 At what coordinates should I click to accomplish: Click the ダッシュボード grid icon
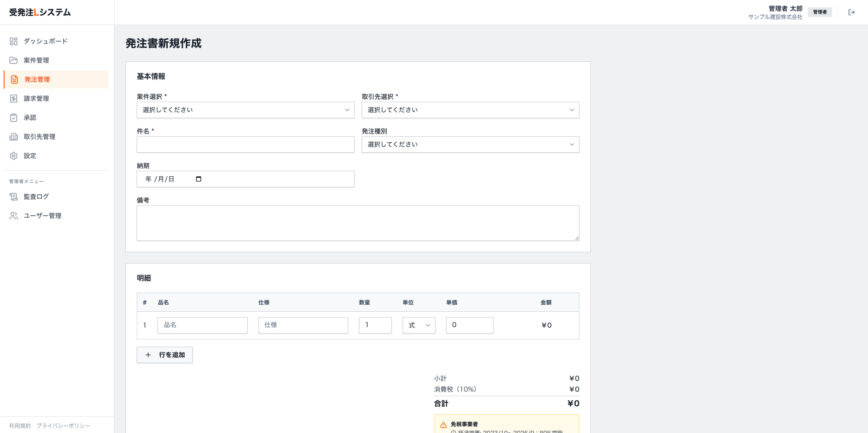point(14,41)
